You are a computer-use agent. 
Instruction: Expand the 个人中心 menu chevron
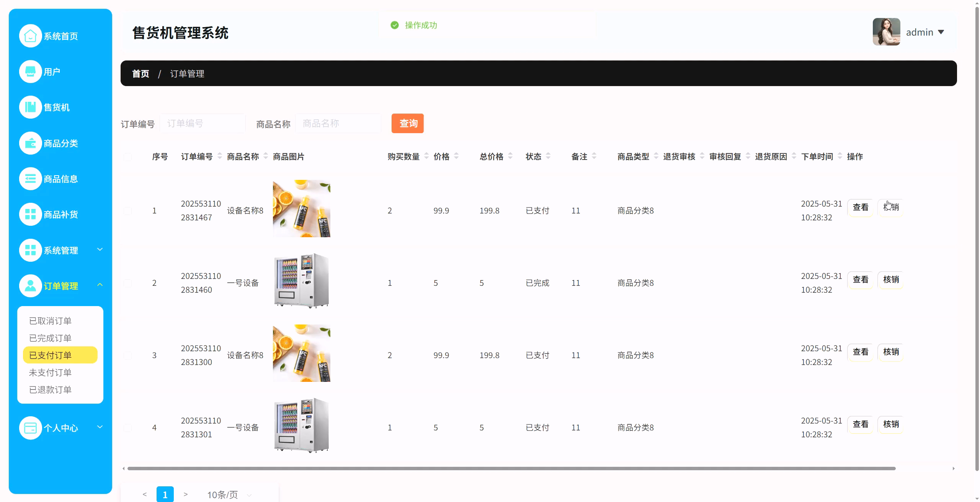(100, 427)
